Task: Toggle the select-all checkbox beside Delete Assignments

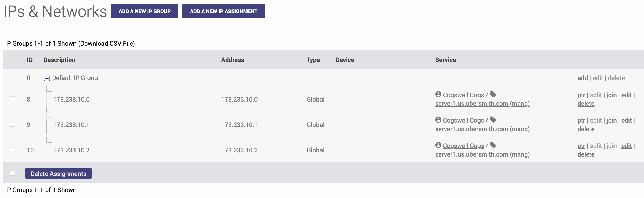Action: click(12, 173)
